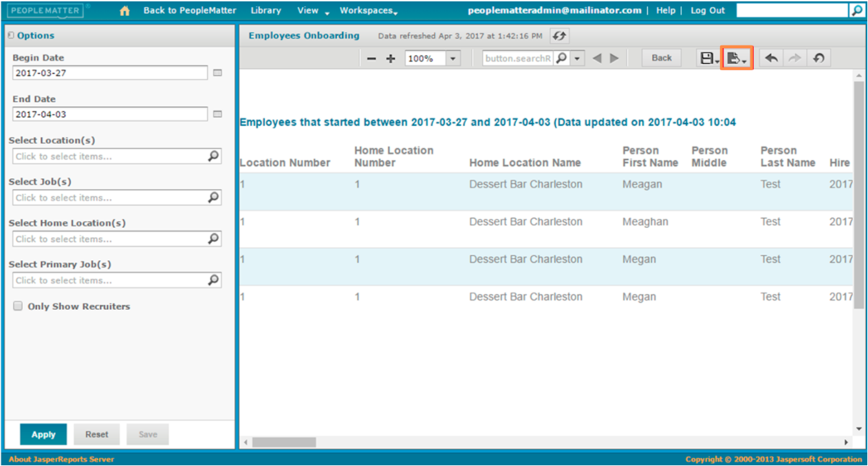The width and height of the screenshot is (868, 466).
Task: Click the PeopleMatter logo
Action: point(47,11)
